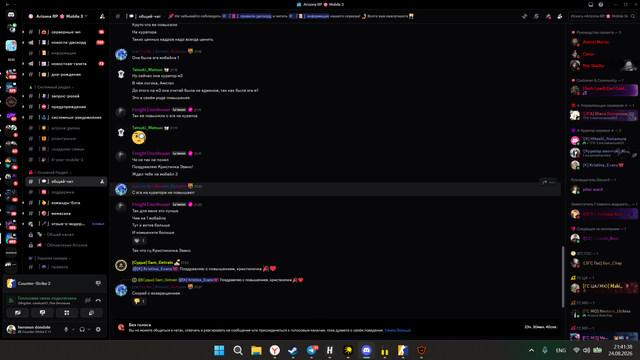Toggle noise suppression icon in voice panel
640x360 pixels.
pos(87,300)
